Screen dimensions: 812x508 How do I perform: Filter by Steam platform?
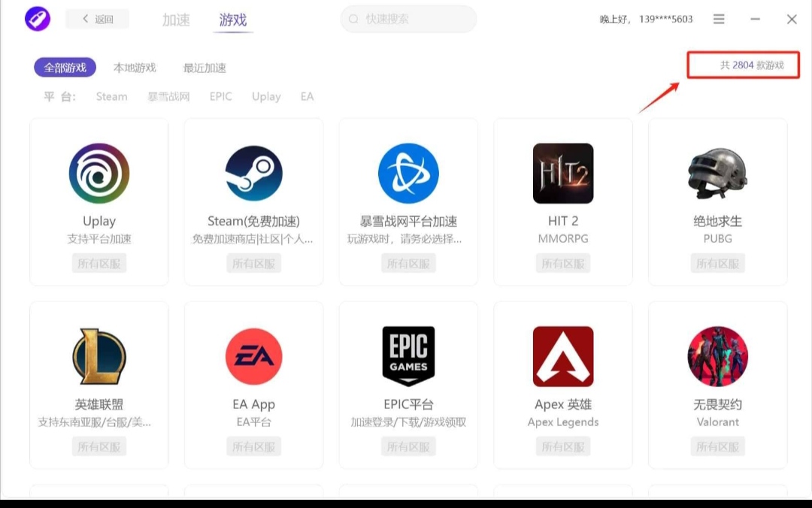111,97
